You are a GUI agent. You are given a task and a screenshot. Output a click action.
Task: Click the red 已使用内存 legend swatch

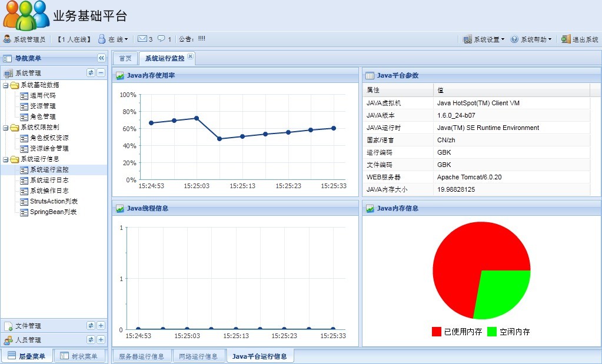point(437,332)
